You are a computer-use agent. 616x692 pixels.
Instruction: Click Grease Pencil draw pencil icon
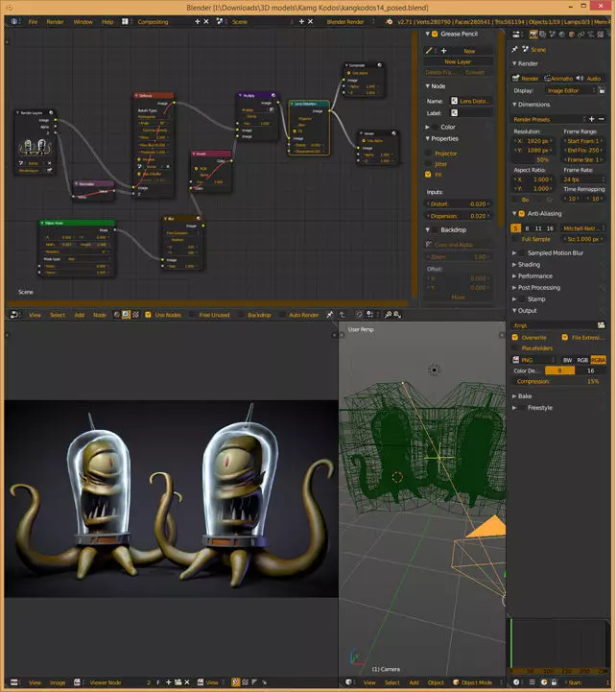click(429, 51)
